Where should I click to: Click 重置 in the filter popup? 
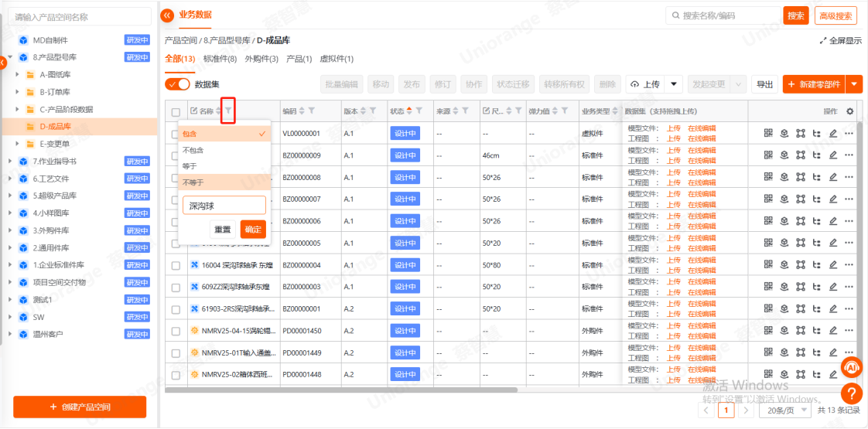223,229
